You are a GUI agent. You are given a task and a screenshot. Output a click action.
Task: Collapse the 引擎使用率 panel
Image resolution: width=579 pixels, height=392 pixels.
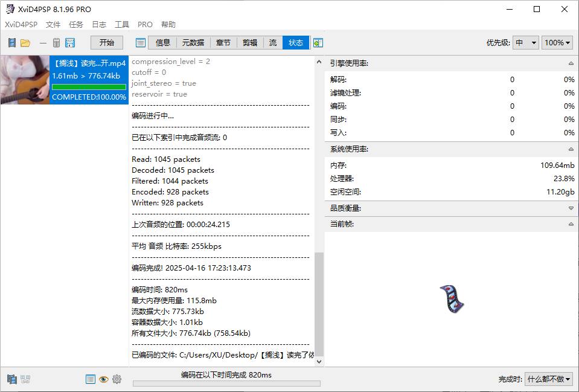(x=571, y=63)
